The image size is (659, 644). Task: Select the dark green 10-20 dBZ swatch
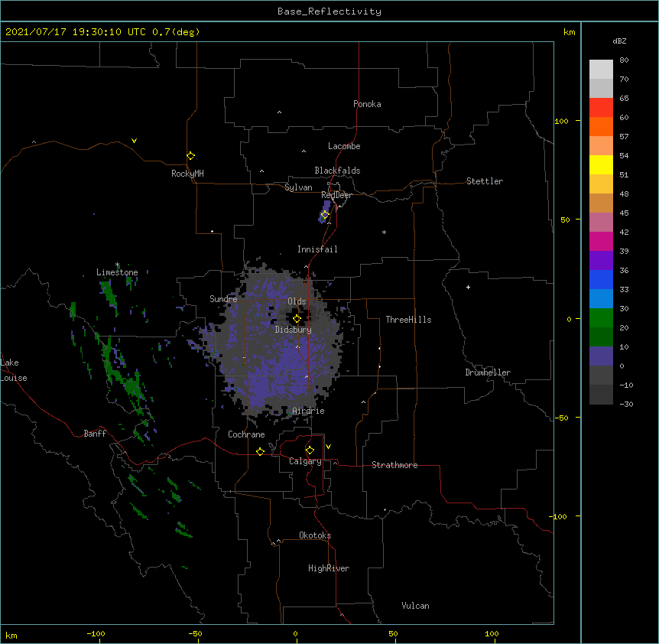(601, 337)
